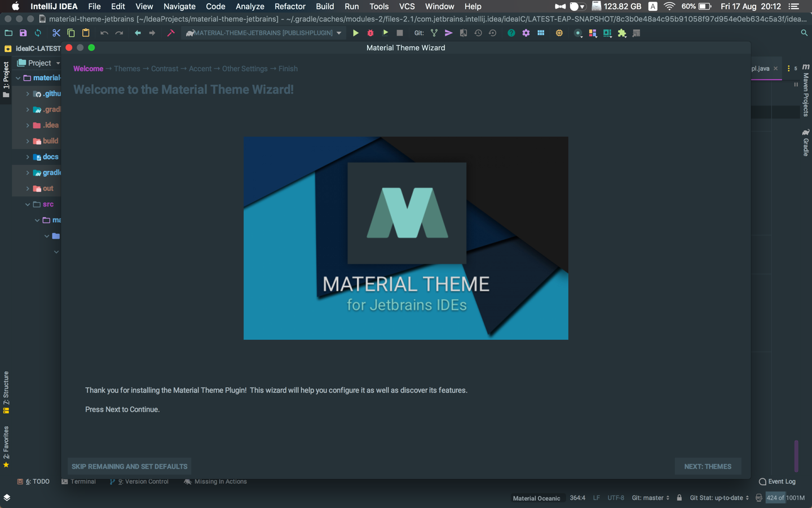The width and height of the screenshot is (812, 508).
Task: Click the Project Structure grid icon
Action: click(541, 33)
